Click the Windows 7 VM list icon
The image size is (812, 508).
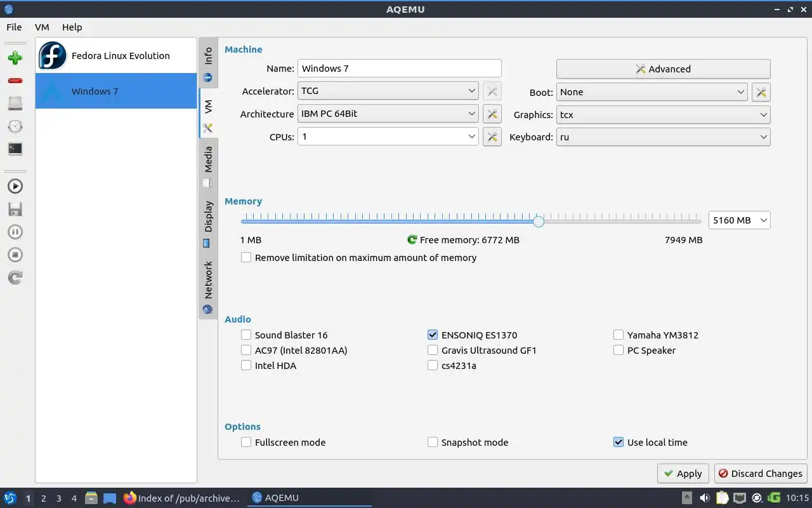[x=52, y=91]
